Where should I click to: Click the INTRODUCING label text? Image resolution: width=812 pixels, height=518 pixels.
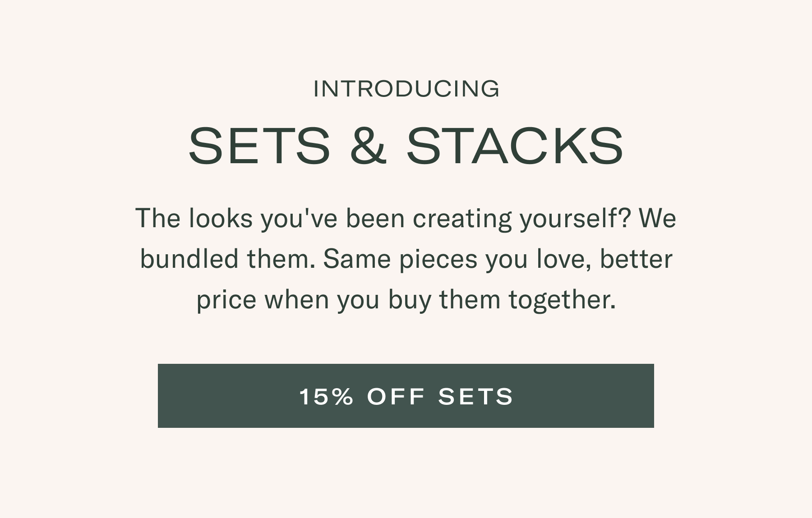406,88
